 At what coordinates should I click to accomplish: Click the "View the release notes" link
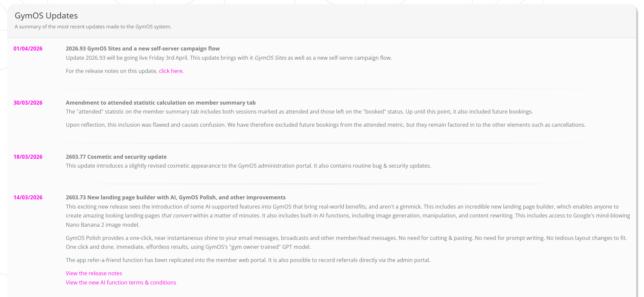point(94,273)
